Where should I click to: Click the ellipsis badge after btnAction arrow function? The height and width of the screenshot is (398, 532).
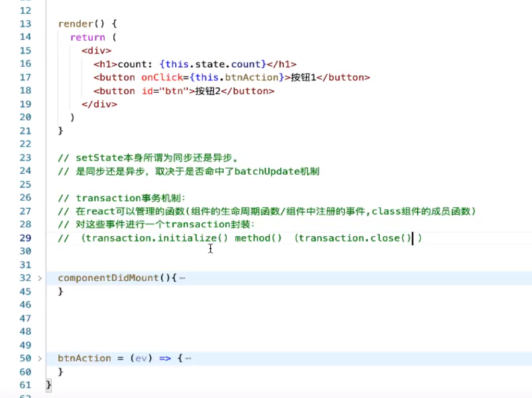click(188, 358)
